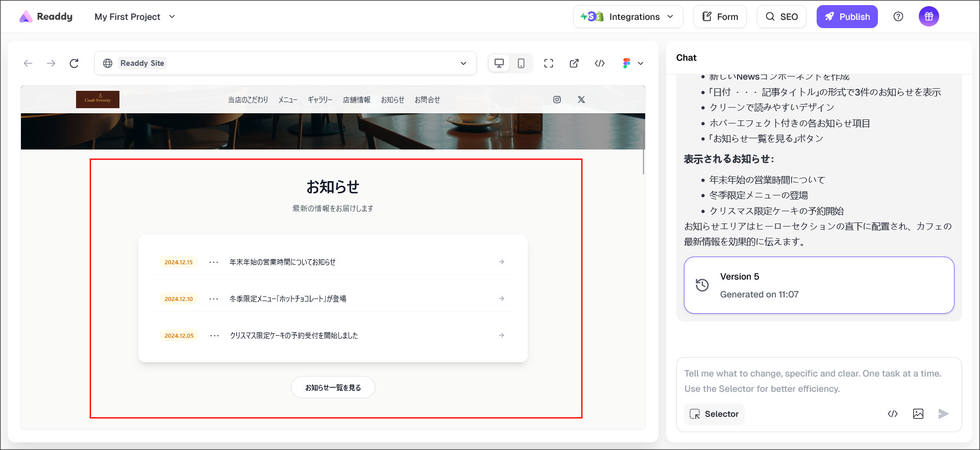Open code view in preview toolbar
Viewport: 980px width, 450px height.
coord(600,63)
